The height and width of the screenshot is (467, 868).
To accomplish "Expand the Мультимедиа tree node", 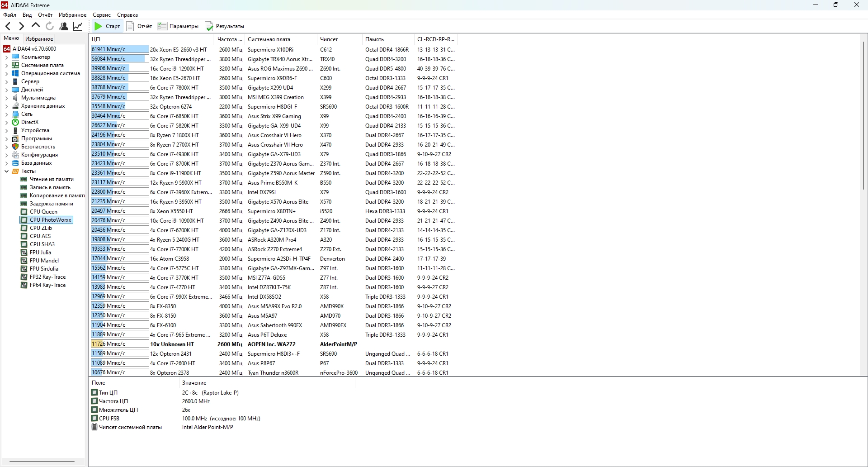I will pyautogui.click(x=6, y=98).
